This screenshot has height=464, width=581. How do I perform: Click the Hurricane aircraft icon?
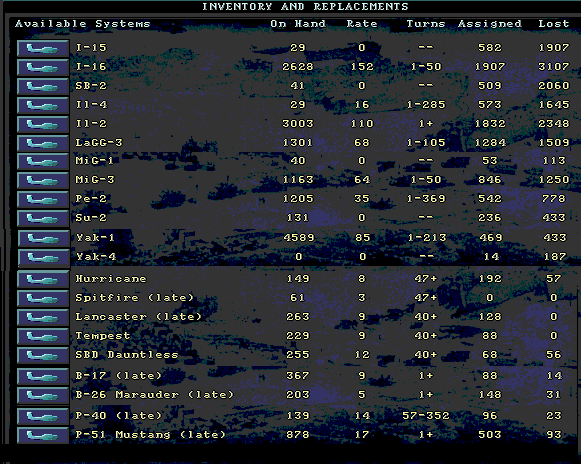click(43, 279)
